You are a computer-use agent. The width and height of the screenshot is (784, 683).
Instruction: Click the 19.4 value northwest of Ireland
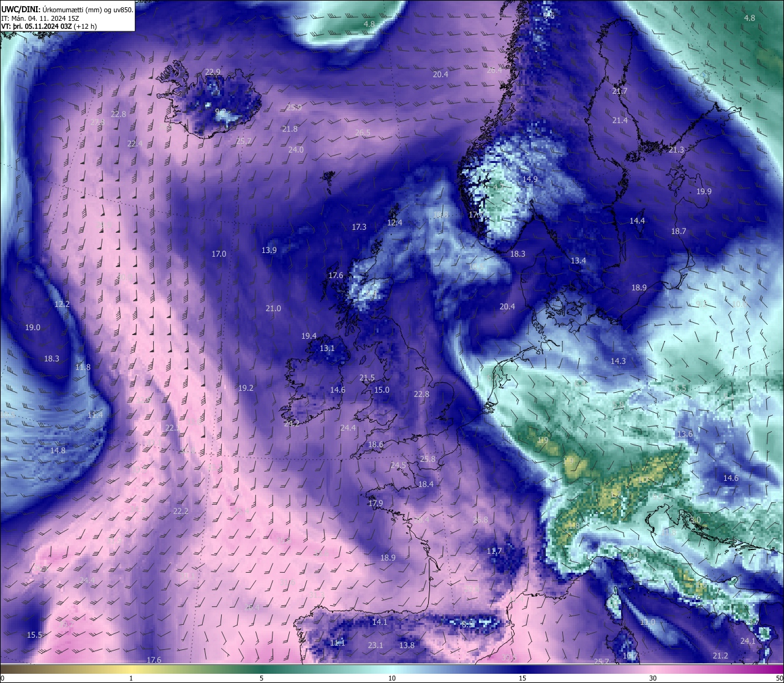309,336
